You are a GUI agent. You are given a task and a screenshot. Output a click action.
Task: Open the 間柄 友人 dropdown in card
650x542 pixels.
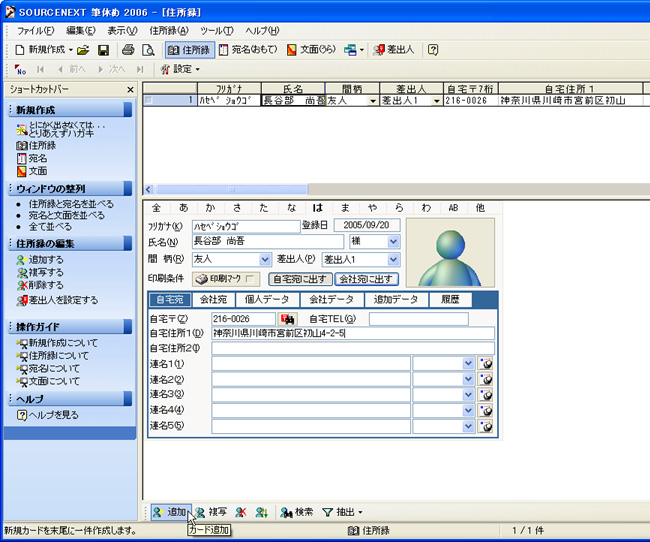[x=264, y=260]
